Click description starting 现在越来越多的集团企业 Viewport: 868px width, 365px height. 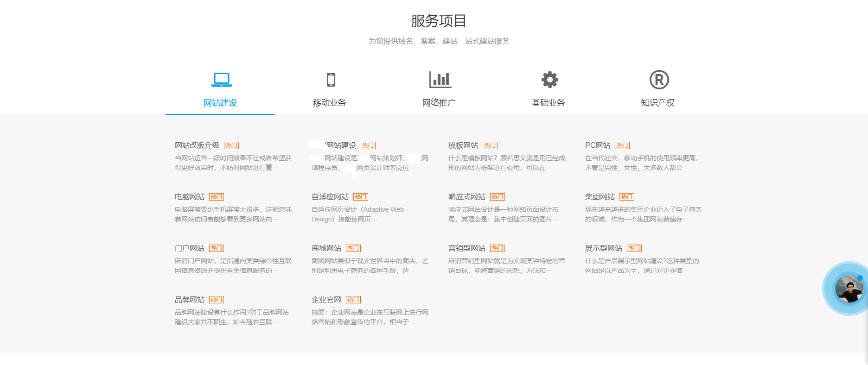tap(644, 214)
